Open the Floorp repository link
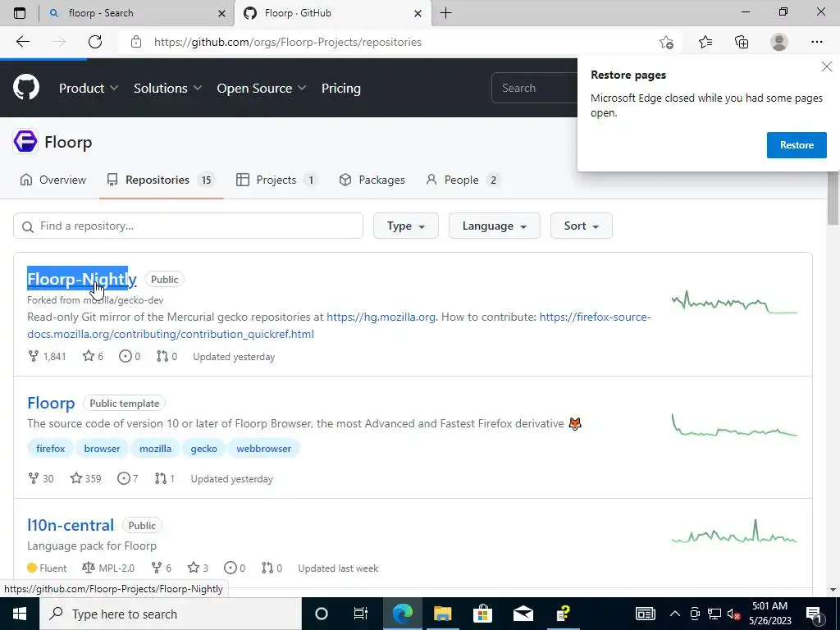 tap(51, 403)
